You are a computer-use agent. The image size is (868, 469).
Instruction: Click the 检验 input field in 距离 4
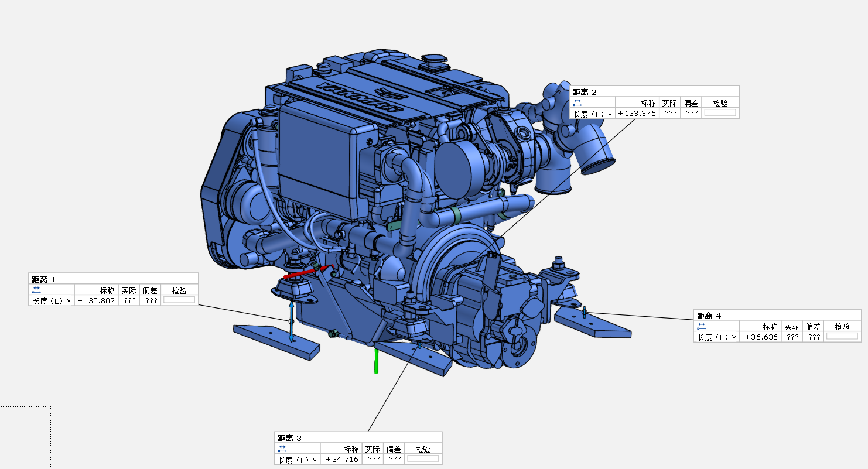click(x=842, y=337)
